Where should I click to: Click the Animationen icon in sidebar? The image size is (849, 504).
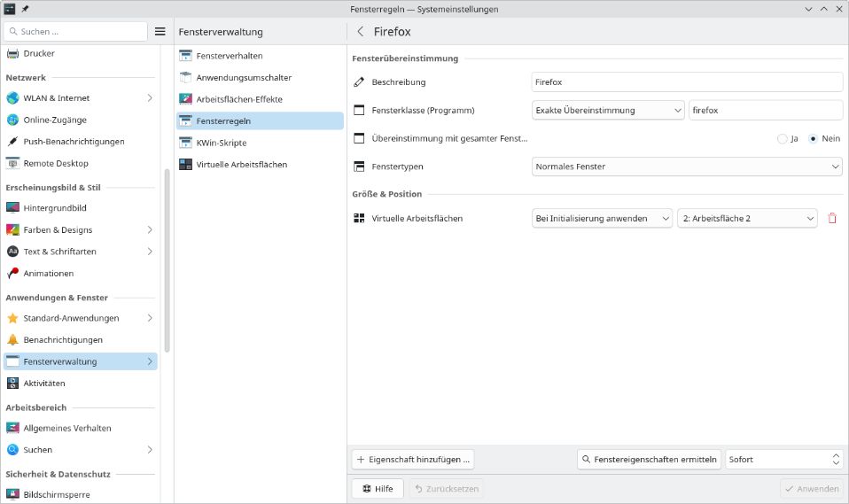click(12, 274)
